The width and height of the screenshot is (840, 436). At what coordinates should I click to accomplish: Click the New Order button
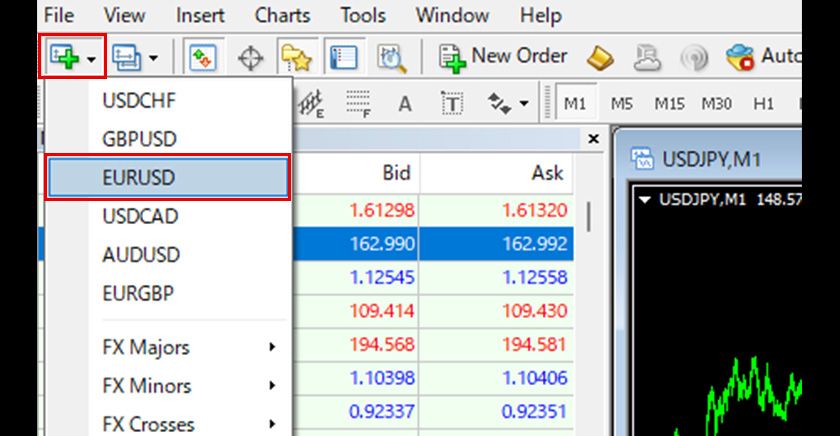pyautogui.click(x=504, y=57)
